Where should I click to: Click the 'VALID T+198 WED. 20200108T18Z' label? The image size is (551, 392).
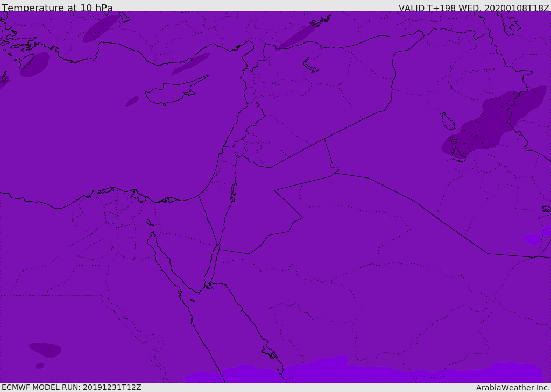[474, 8]
